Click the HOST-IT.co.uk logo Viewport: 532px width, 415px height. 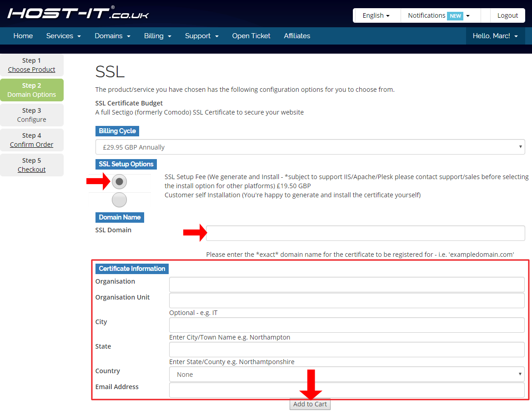(78, 13)
